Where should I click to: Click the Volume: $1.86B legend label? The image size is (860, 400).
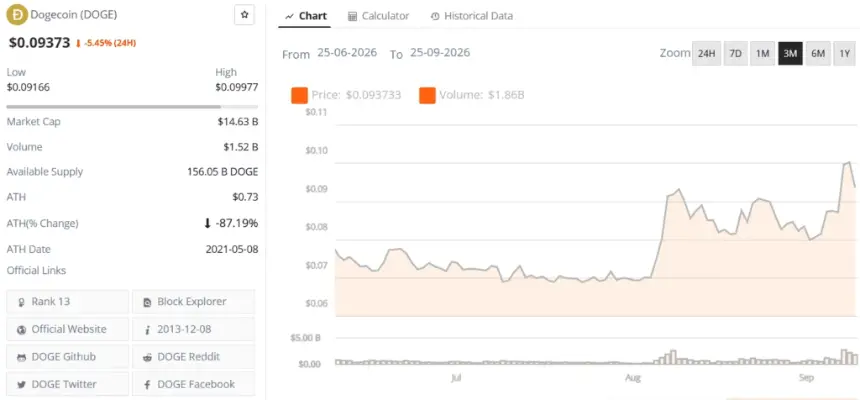(x=482, y=95)
